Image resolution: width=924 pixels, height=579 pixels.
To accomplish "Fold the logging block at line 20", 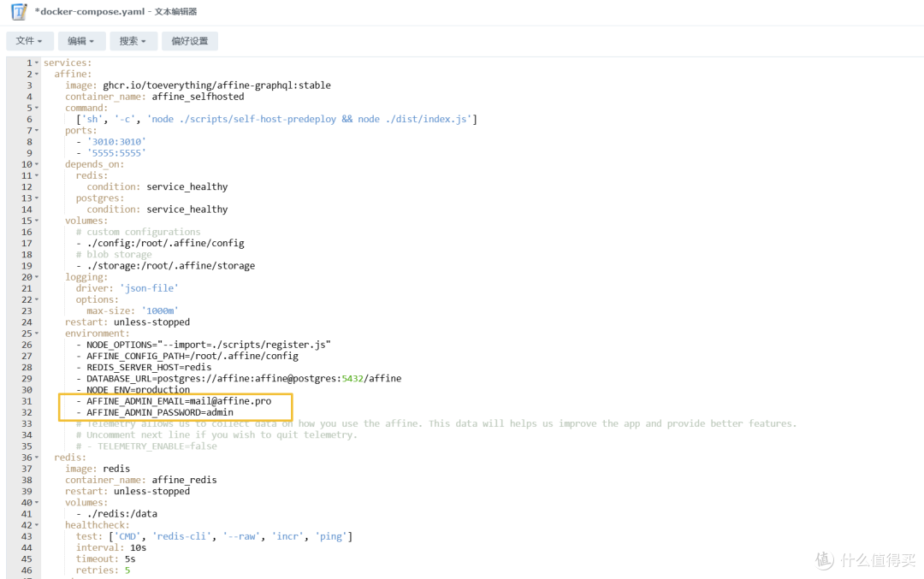I will (37, 277).
